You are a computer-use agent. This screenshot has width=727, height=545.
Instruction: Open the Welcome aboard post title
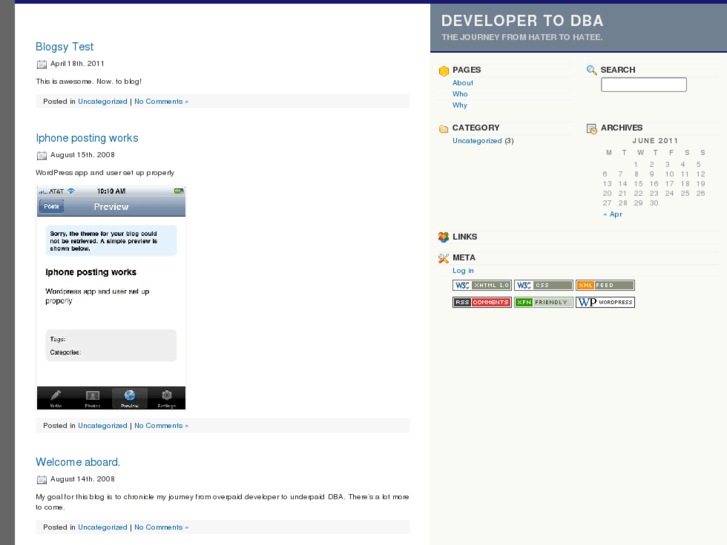[x=78, y=462]
